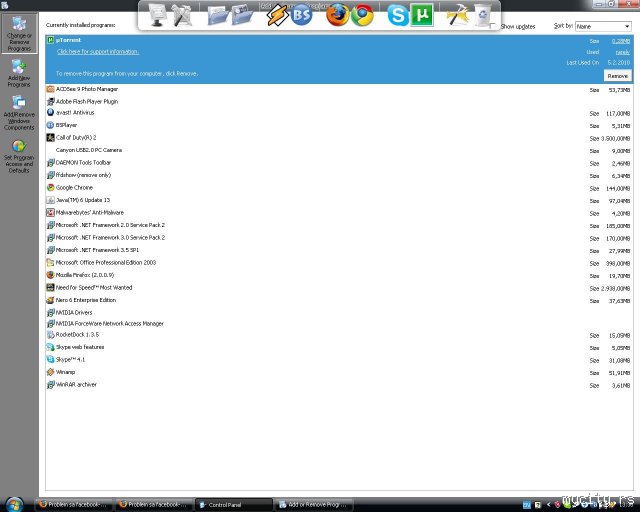Select the Skype 4.1 list icon
The image size is (640, 512).
click(50, 359)
